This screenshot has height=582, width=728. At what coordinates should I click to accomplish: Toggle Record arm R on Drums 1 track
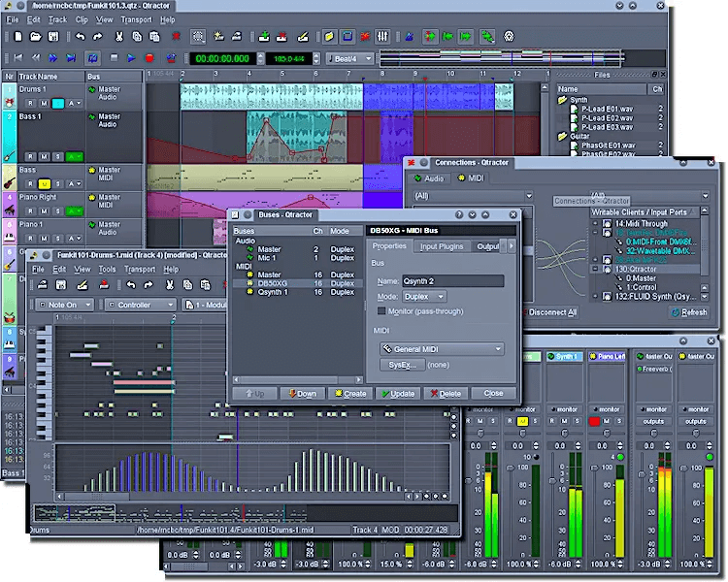coord(30,103)
